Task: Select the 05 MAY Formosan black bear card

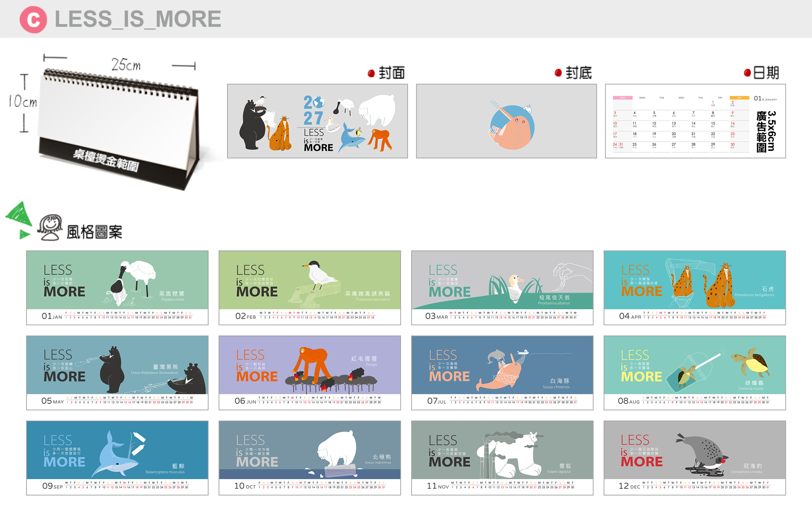Action: (117, 373)
